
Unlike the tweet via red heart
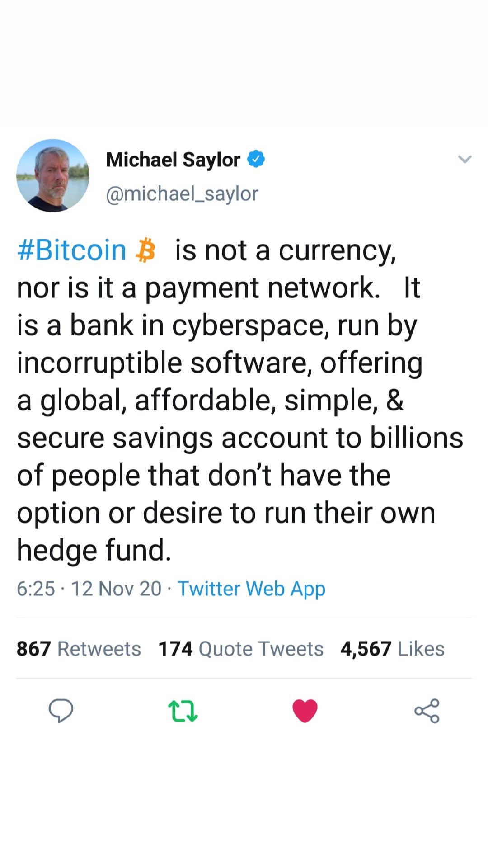(305, 711)
